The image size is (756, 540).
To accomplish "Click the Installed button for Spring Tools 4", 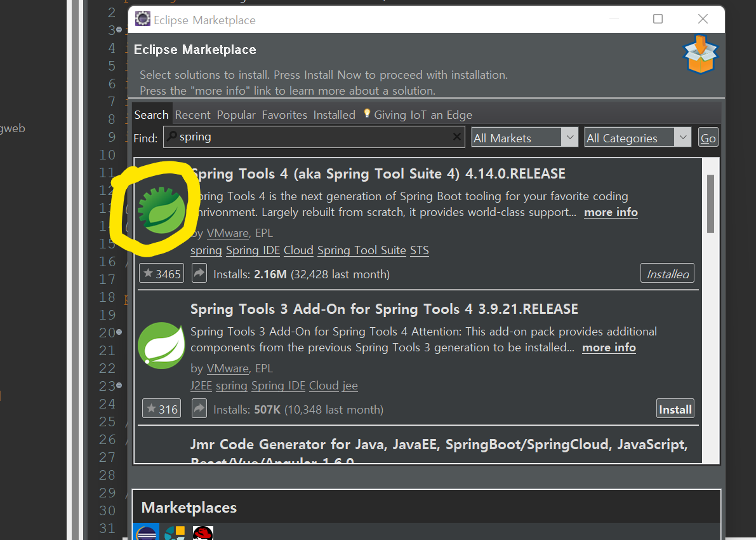I will [x=667, y=274].
